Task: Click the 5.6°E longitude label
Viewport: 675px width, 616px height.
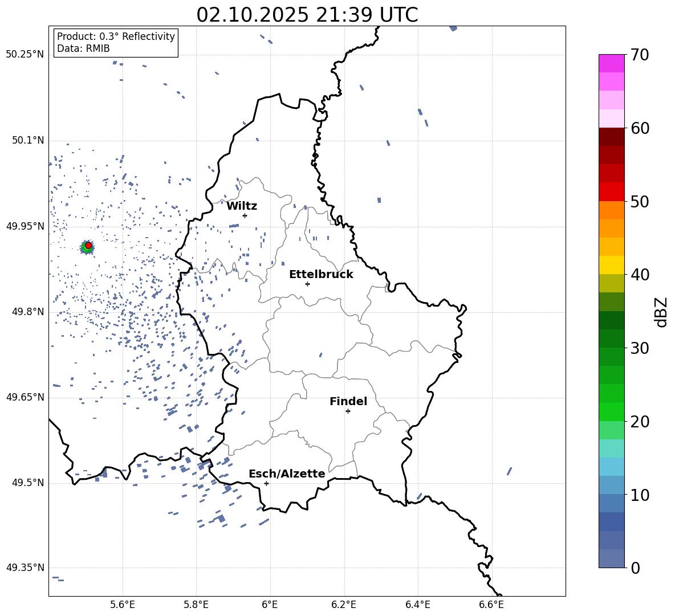Action: pyautogui.click(x=123, y=605)
